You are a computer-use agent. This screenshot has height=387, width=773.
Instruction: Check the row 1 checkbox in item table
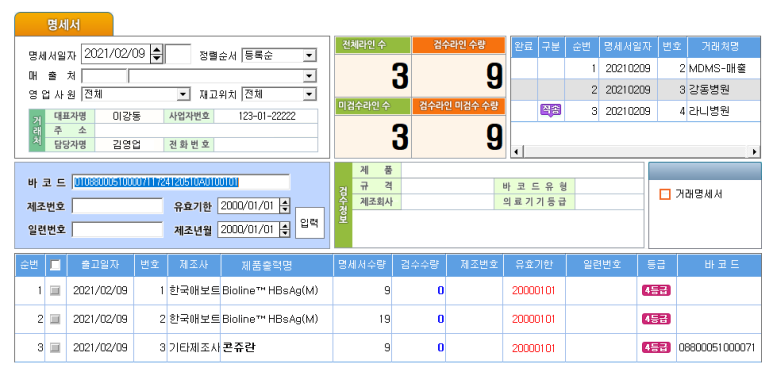[x=55, y=291]
